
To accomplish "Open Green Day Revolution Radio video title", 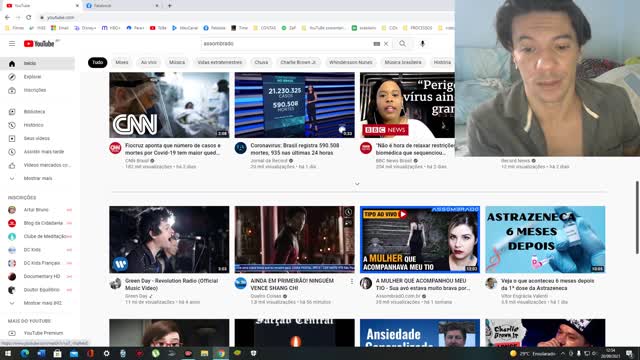I will click(171, 284).
